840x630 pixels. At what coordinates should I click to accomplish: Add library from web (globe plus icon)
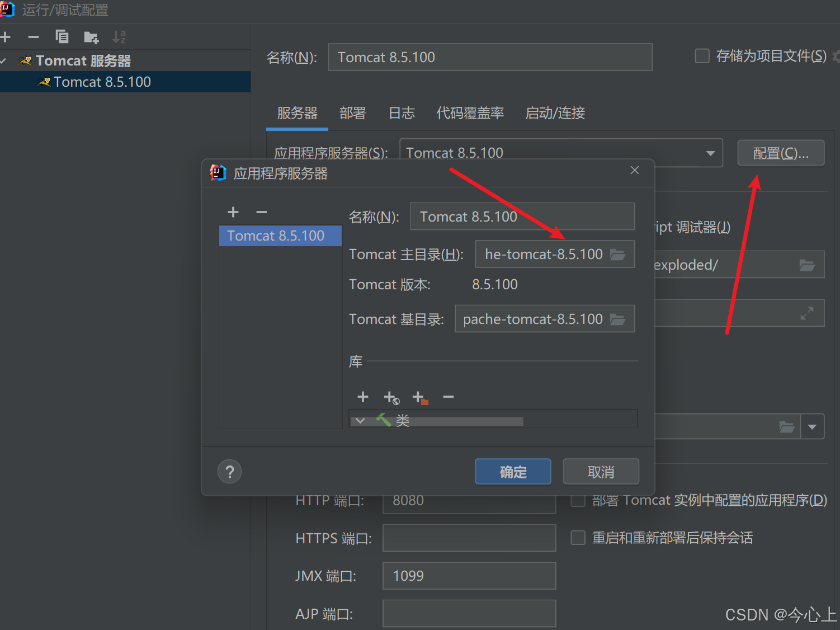[391, 398]
